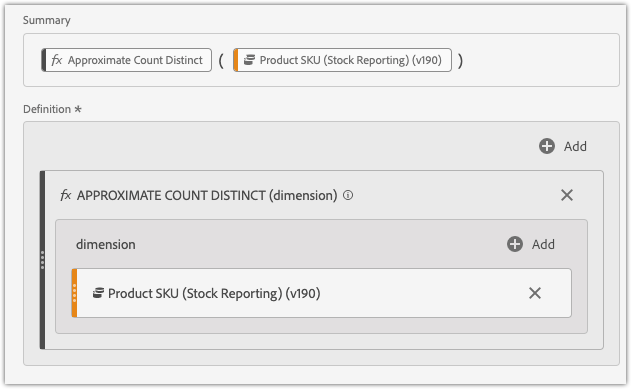The height and width of the screenshot is (389, 631).
Task: Click the dimension label
Action: (x=106, y=245)
